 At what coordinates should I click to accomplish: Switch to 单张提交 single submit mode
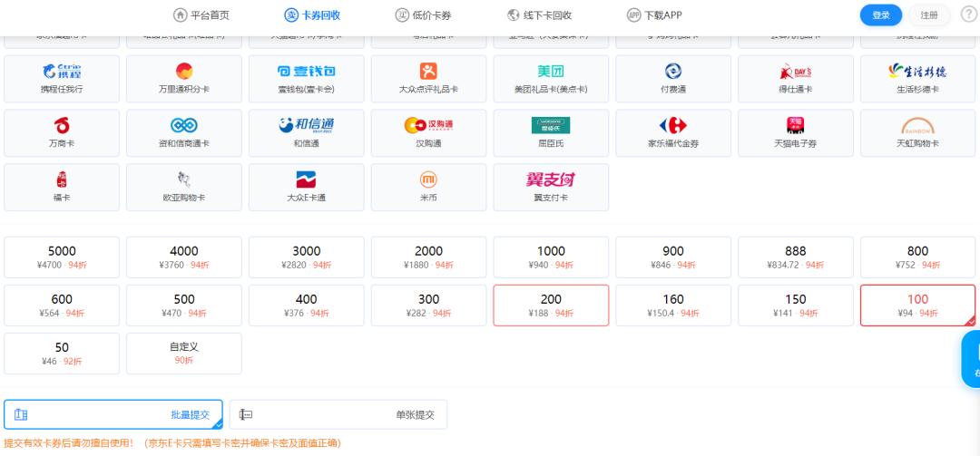pyautogui.click(x=338, y=415)
